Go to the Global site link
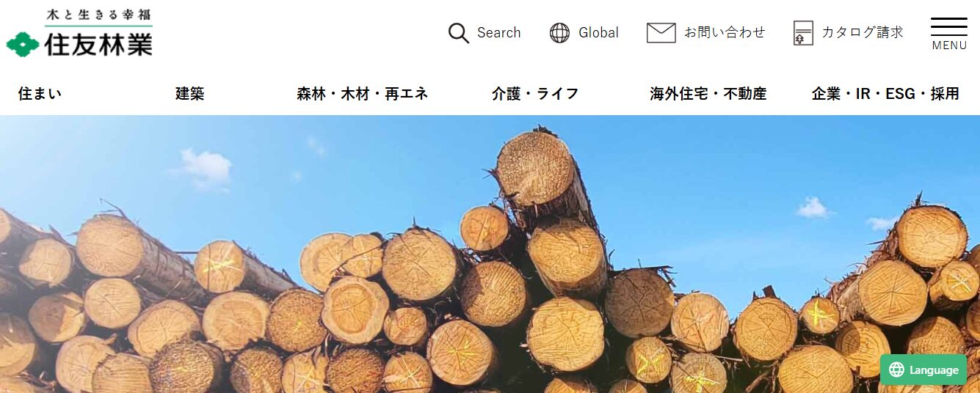Image resolution: width=980 pixels, height=393 pixels. click(598, 33)
